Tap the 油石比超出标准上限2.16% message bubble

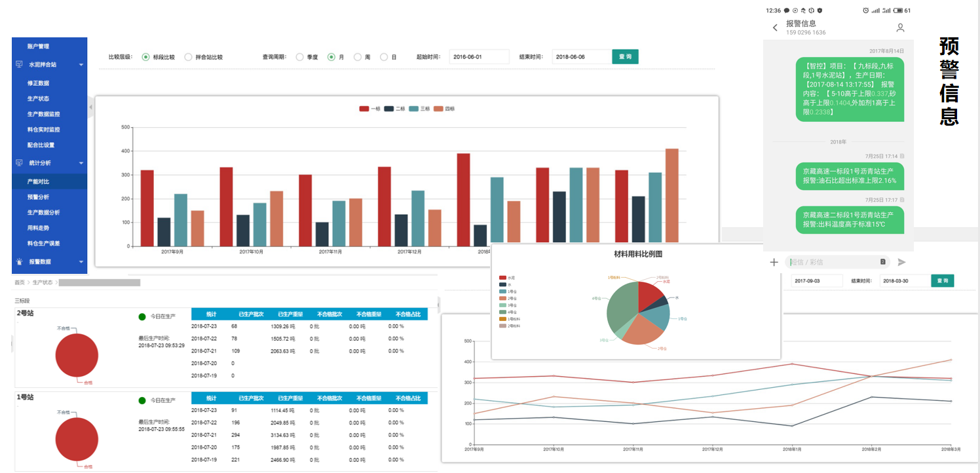point(850,176)
